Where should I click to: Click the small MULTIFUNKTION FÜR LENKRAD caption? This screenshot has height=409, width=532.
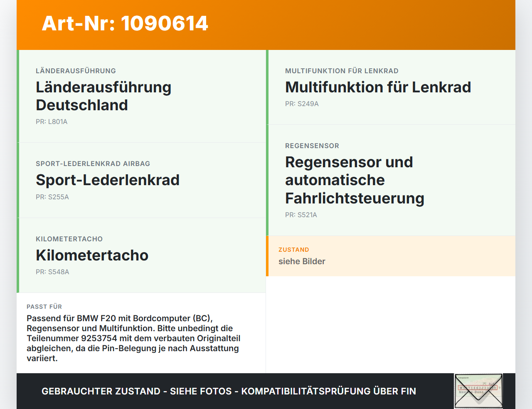point(342,71)
